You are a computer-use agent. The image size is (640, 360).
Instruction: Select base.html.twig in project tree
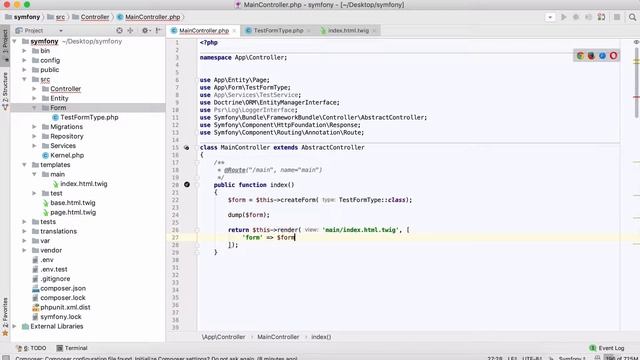pos(69,202)
